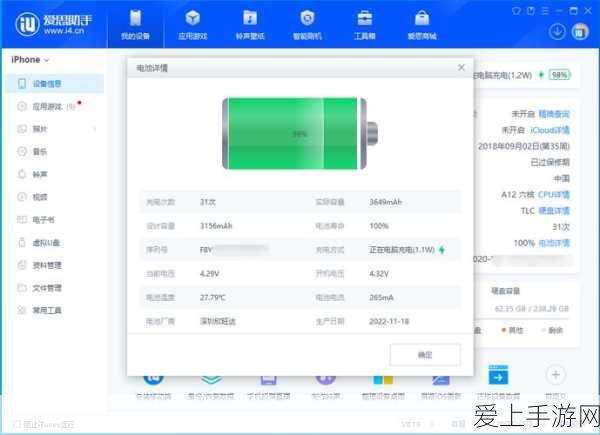Click the battery manufacturer 深圳欣旺达
Image resolution: width=600 pixels, height=435 pixels.
click(218, 321)
